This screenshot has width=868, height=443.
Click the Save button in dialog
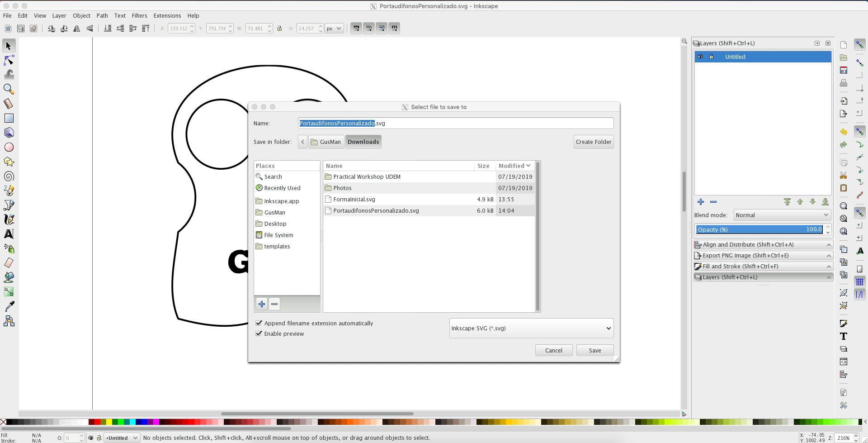click(x=595, y=350)
